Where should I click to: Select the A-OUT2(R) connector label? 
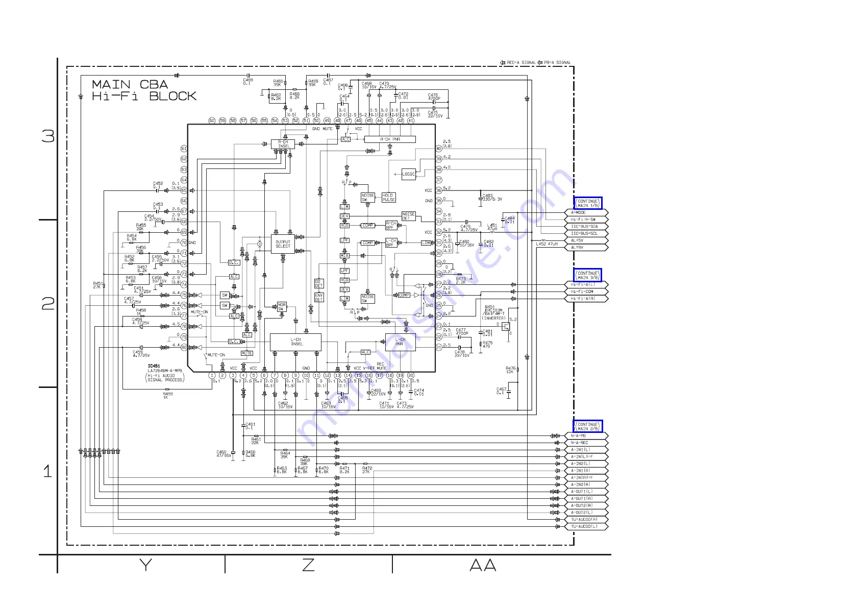[586, 505]
